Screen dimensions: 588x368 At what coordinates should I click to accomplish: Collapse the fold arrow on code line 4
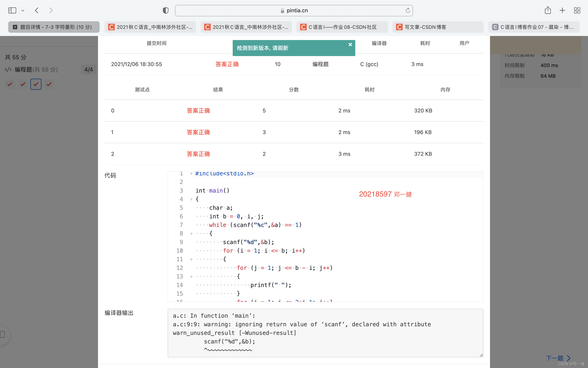(x=192, y=199)
